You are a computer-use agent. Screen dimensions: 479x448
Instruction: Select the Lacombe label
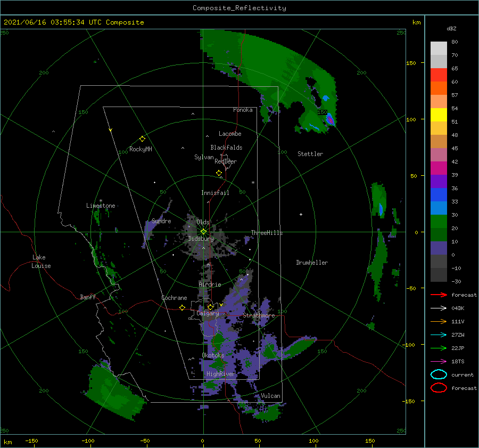pos(230,134)
